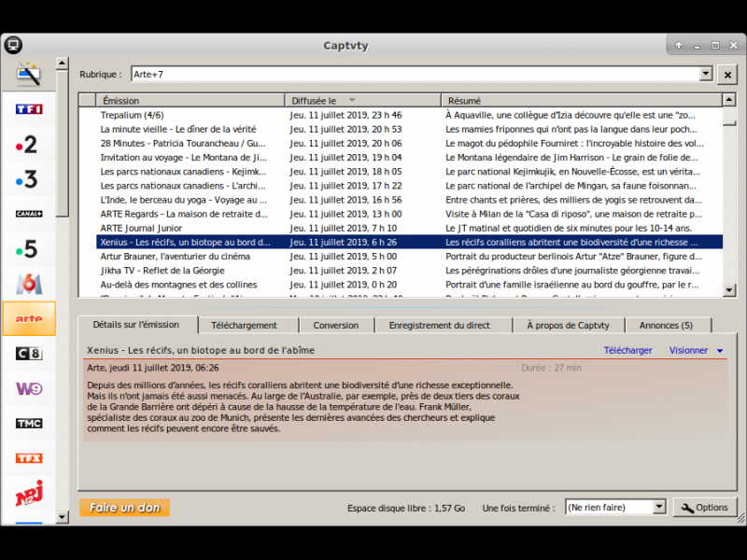Screen dimensions: 747x560
Task: Click the Télécharger link
Action: click(627, 351)
